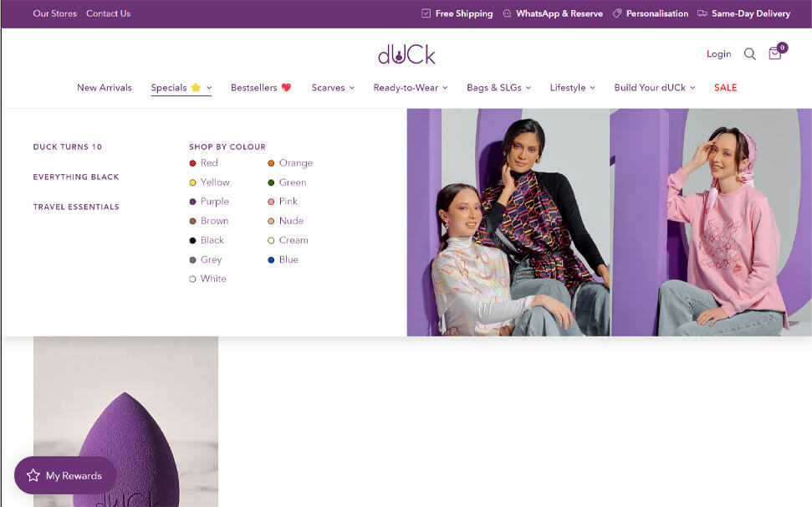Click the star in My Rewards
Image resolution: width=812 pixels, height=507 pixels.
33,475
